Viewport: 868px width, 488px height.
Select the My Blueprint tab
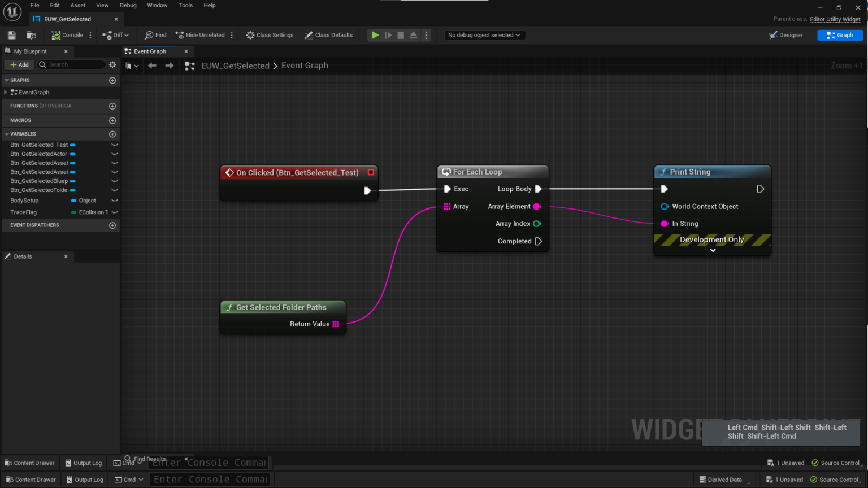pos(32,51)
